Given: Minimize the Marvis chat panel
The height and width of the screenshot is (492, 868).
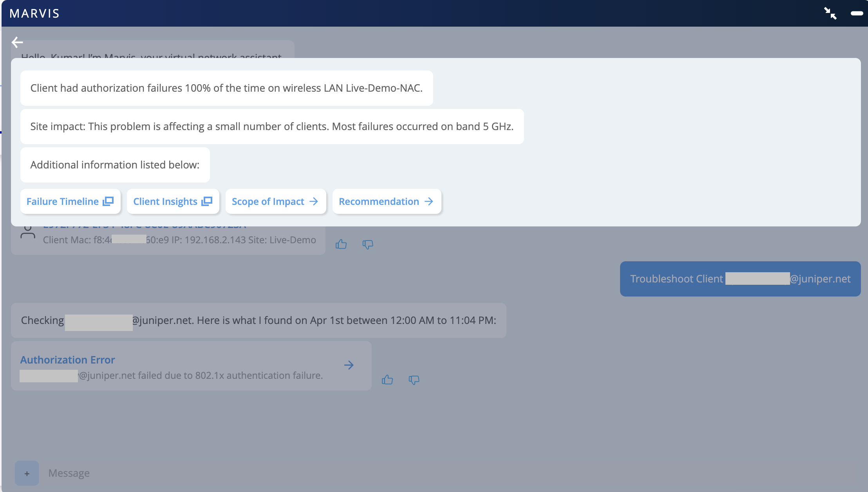Looking at the screenshot, I should tap(857, 13).
